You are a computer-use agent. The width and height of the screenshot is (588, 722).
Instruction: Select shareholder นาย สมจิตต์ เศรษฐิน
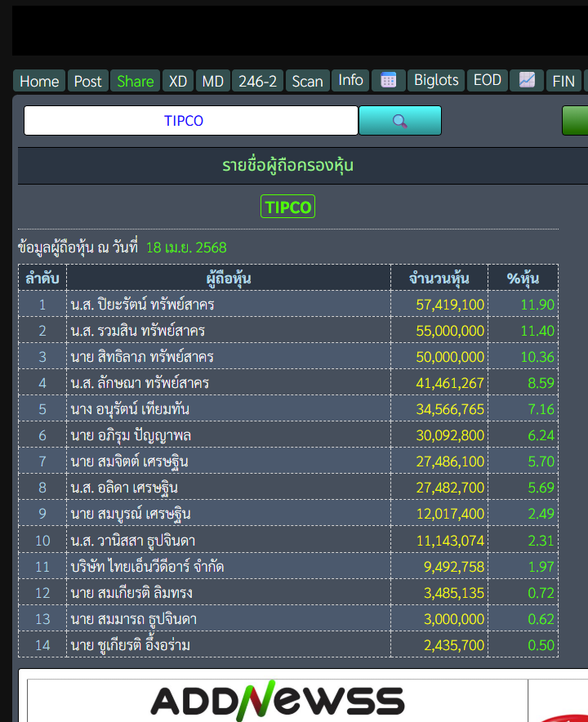click(129, 461)
